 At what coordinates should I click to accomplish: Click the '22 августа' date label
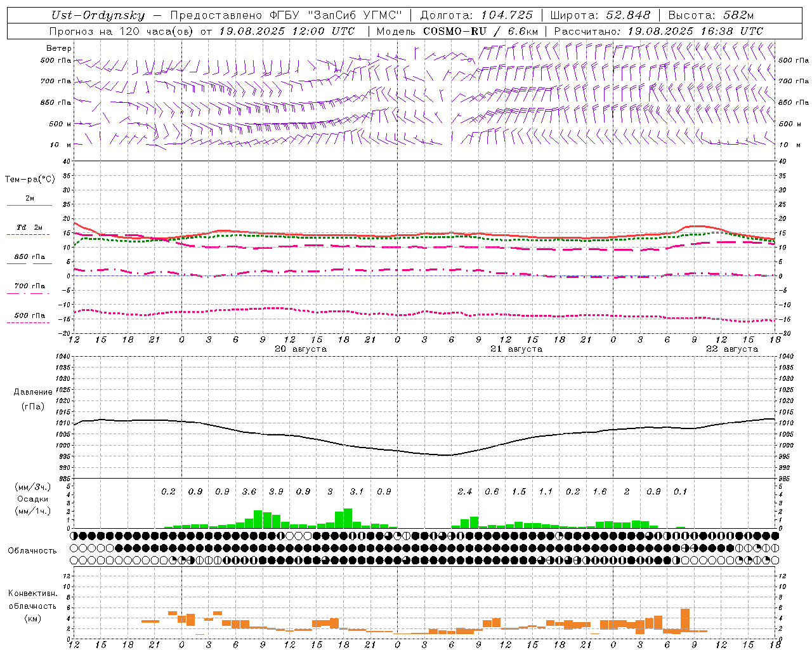[732, 349]
